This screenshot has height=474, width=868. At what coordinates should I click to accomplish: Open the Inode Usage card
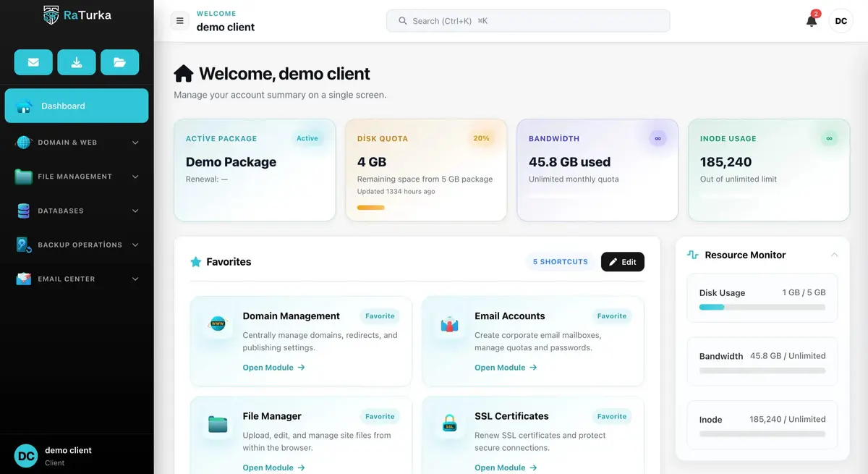(769, 170)
